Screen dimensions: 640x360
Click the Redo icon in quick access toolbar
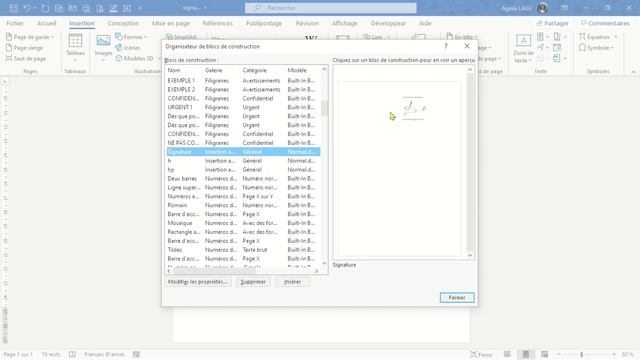(x=45, y=8)
